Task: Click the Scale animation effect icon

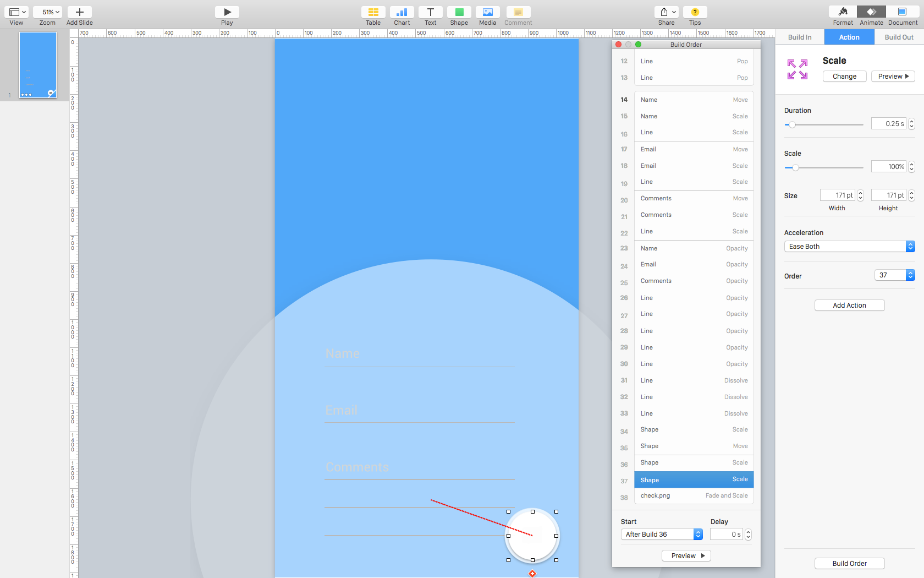Action: click(x=798, y=69)
